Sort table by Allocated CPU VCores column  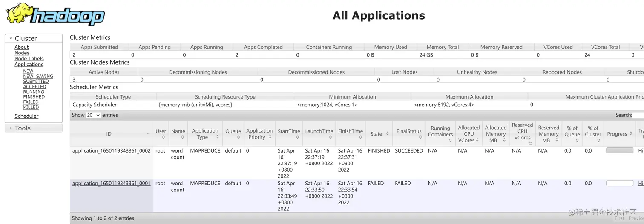coord(469,134)
